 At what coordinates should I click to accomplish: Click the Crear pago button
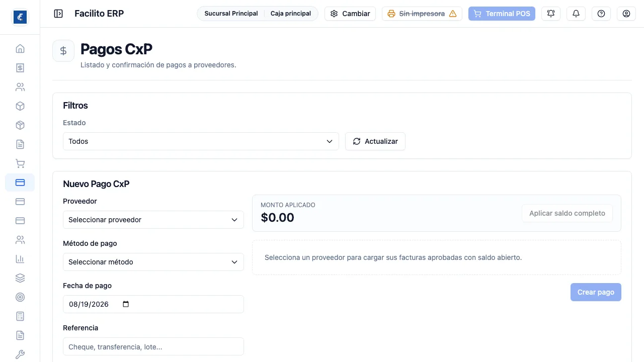click(x=596, y=292)
